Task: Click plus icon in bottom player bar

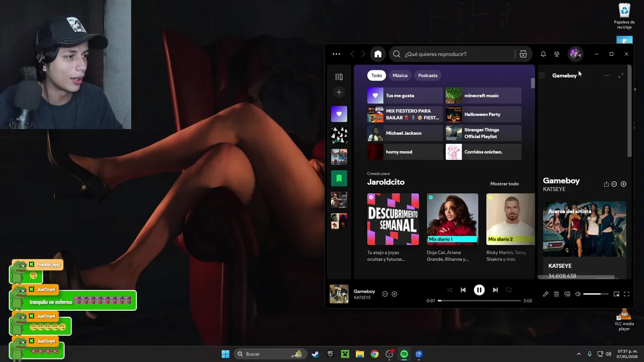Action: 394,294
